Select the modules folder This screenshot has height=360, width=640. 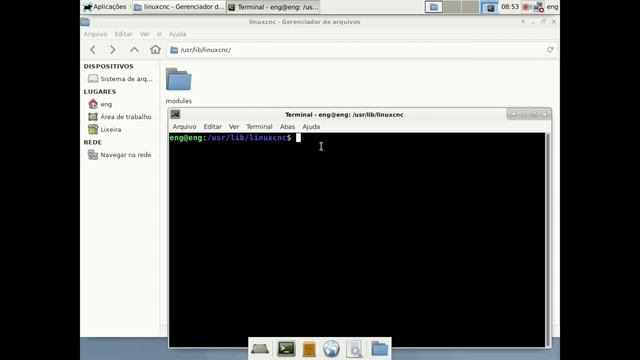pos(178,86)
